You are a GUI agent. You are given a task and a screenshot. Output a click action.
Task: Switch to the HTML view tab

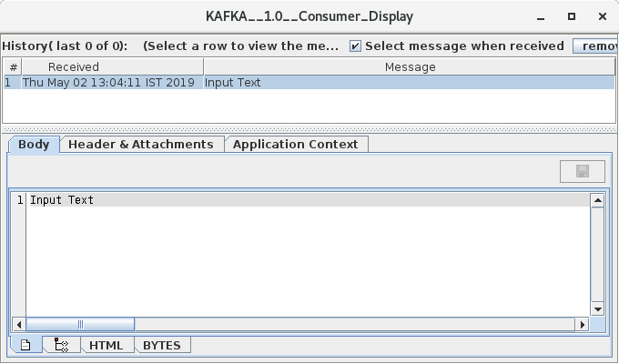106,345
